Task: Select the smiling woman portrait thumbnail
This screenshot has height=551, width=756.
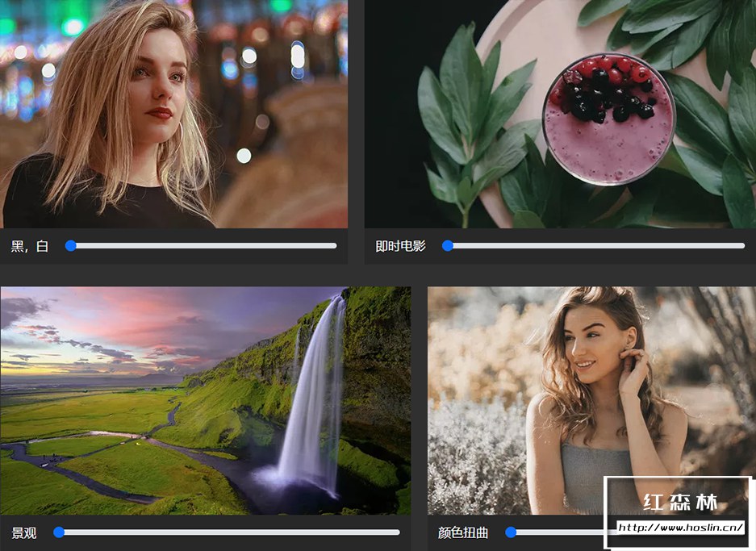Action: pos(591,401)
